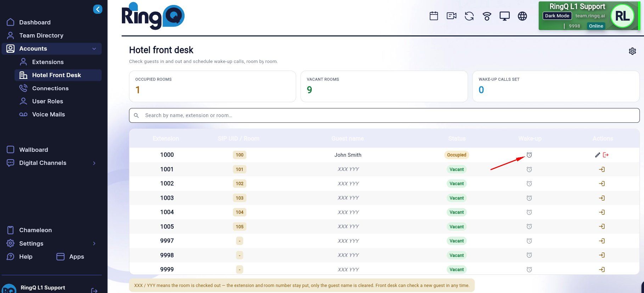Click the Occupied Rooms card
The height and width of the screenshot is (293, 644).
pos(213,86)
